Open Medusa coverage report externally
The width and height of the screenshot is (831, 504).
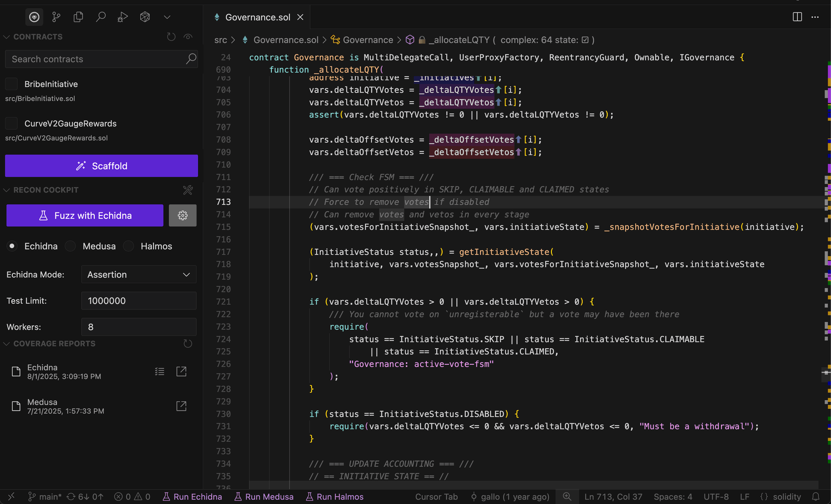point(181,406)
